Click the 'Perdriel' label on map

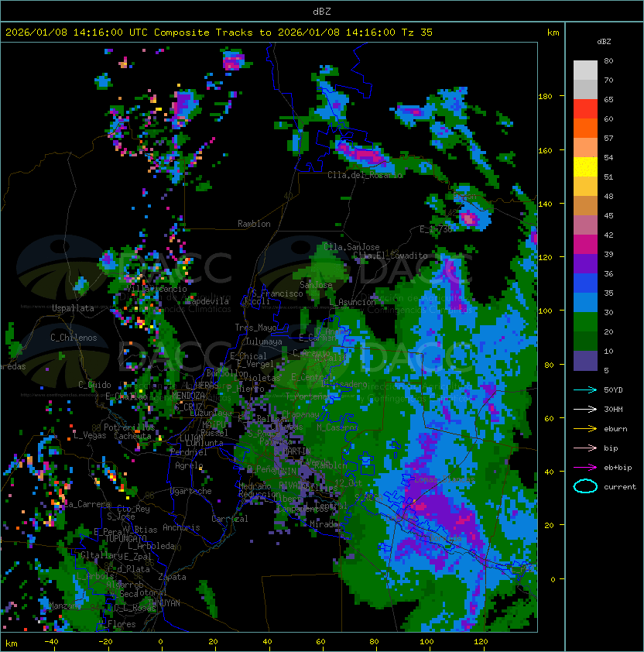(x=189, y=452)
